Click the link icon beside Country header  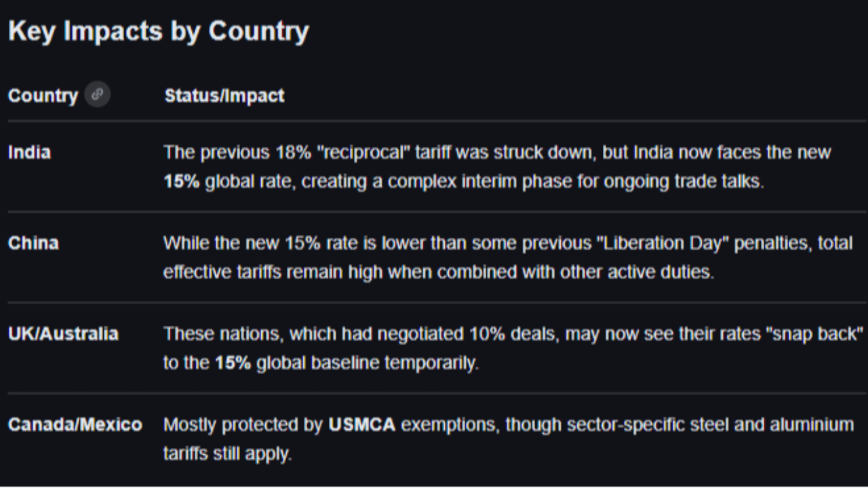coord(98,95)
